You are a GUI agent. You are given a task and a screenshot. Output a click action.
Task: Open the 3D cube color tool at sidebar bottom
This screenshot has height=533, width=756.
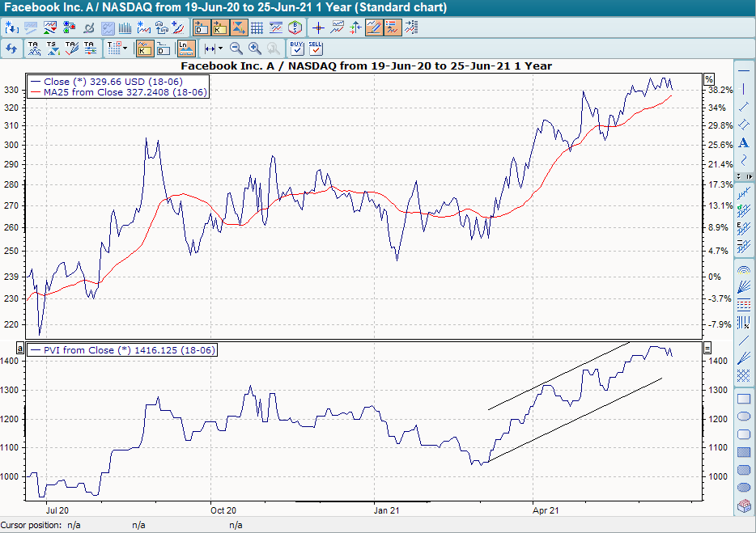744,506
